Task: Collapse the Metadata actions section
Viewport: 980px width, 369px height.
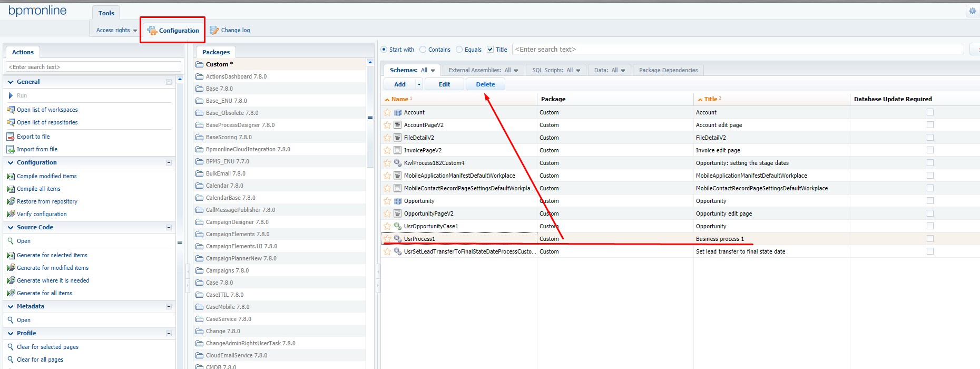Action: tap(169, 306)
